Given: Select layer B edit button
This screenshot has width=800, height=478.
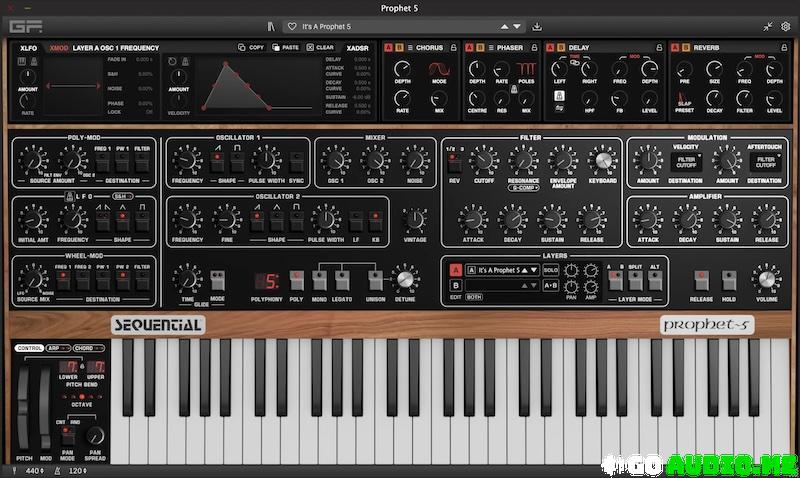Looking at the screenshot, I should pyautogui.click(x=456, y=285).
